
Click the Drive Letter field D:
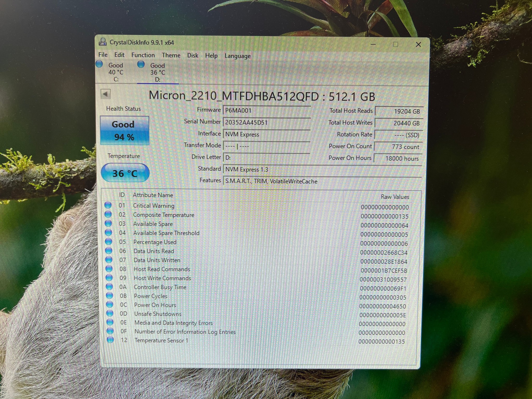(x=267, y=157)
